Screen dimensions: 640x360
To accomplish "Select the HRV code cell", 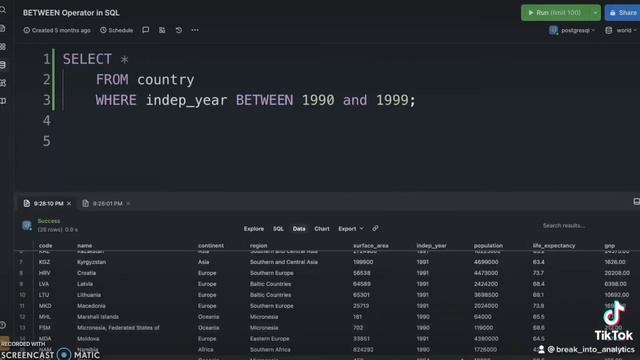I will (44, 273).
